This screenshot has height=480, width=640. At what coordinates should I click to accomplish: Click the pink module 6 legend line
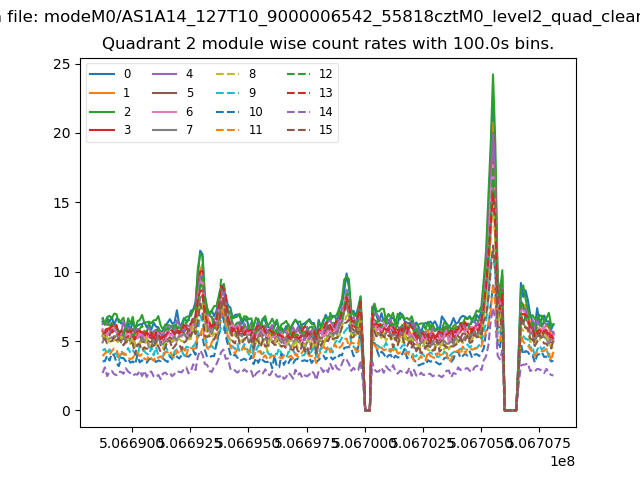click(x=165, y=112)
